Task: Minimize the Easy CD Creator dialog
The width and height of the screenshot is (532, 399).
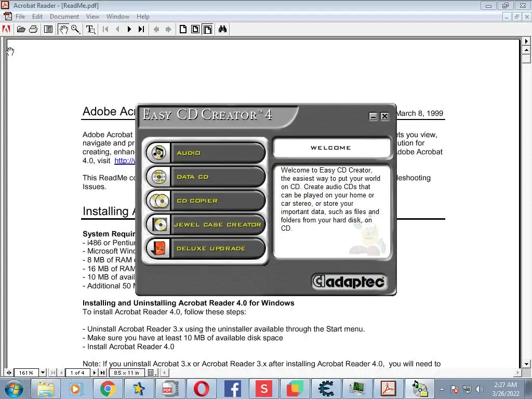Action: 373,116
